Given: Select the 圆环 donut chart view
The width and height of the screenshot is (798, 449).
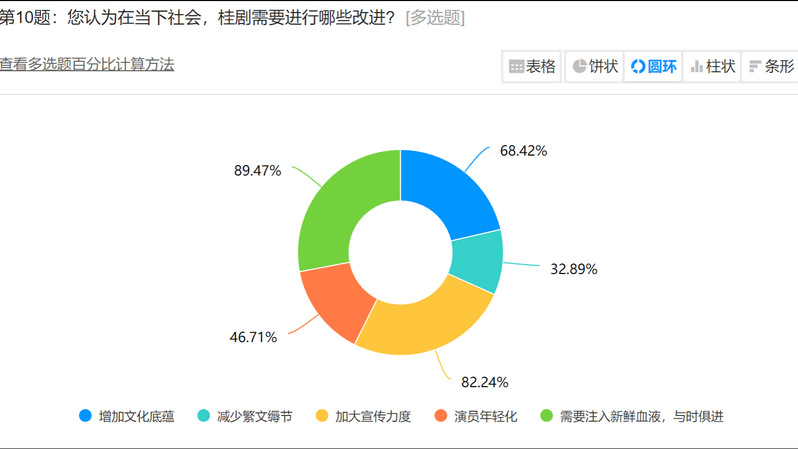Looking at the screenshot, I should click(x=653, y=66).
